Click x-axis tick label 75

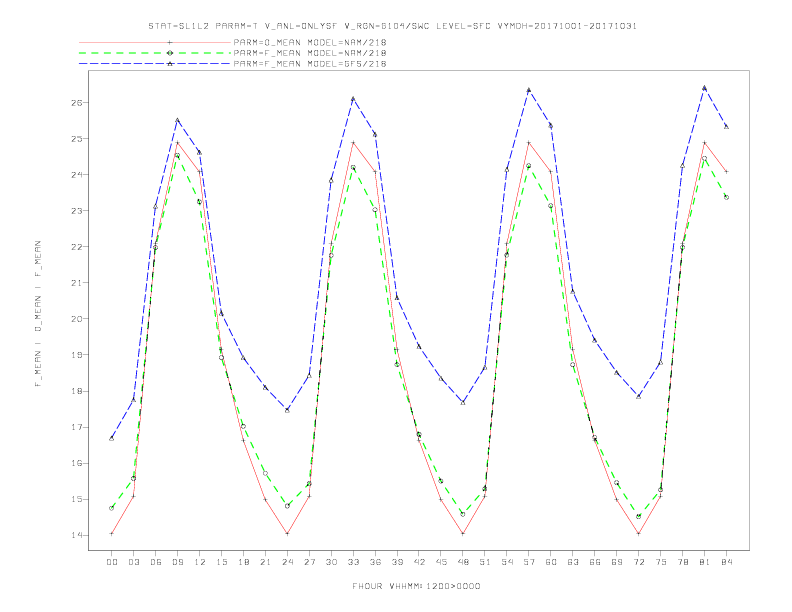point(661,562)
